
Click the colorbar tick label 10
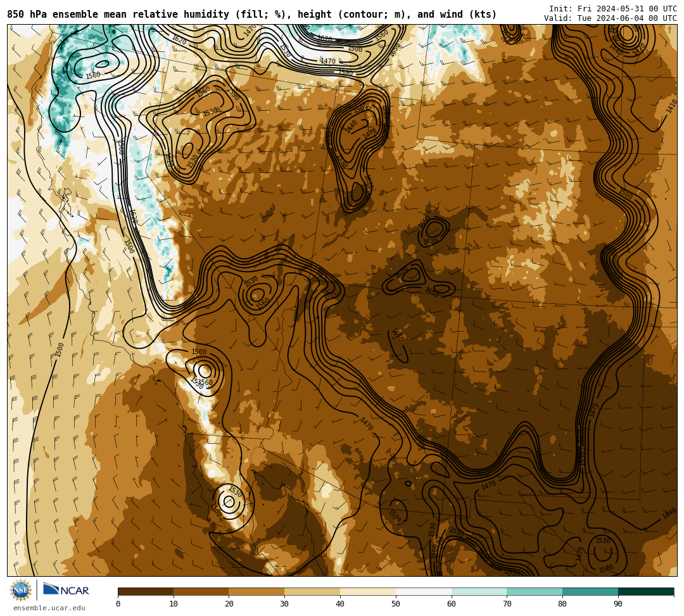click(x=174, y=604)
